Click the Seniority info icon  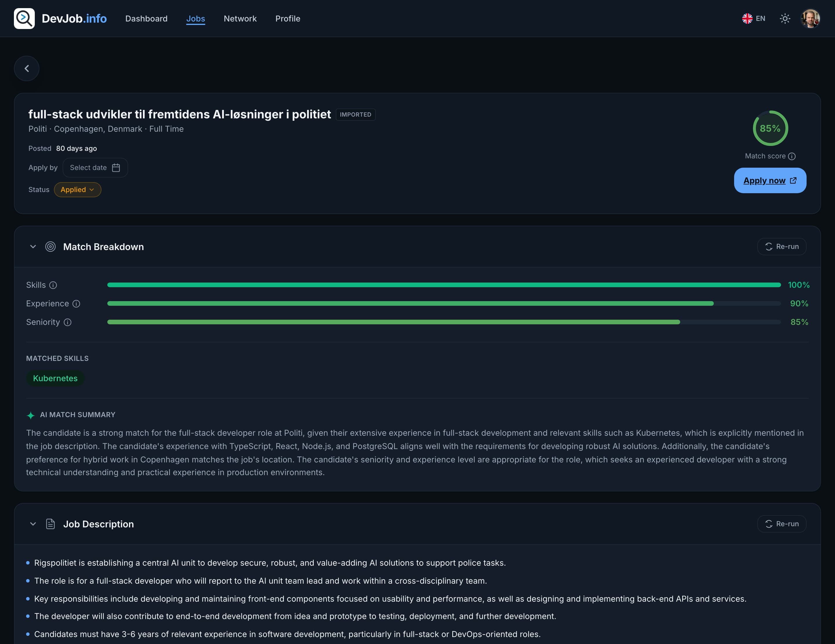point(68,322)
